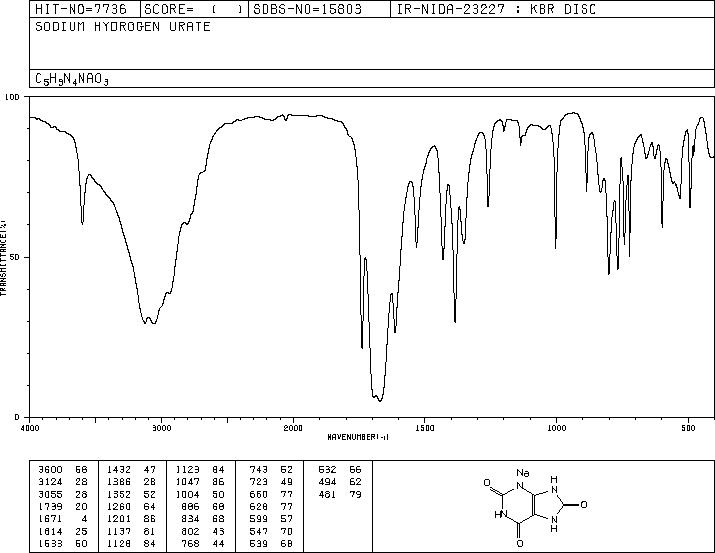The height and width of the screenshot is (553, 715).
Task: Click the Na atom label in the structure
Action: click(523, 473)
